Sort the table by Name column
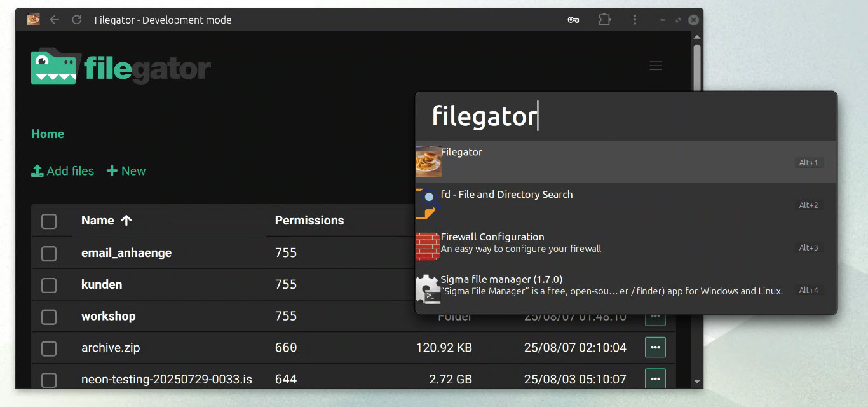Image resolution: width=868 pixels, height=407 pixels. (x=106, y=221)
